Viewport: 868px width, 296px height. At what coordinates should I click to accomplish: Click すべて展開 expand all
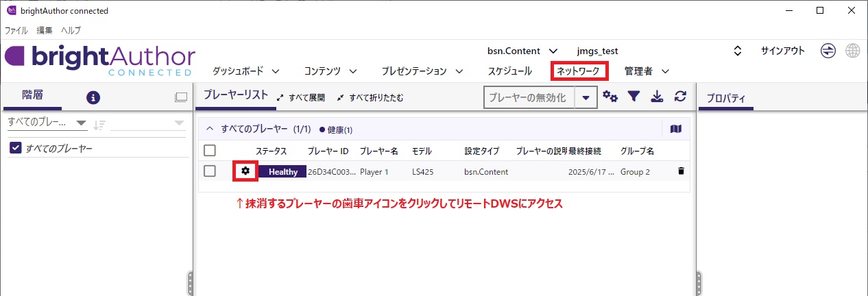[x=301, y=97]
